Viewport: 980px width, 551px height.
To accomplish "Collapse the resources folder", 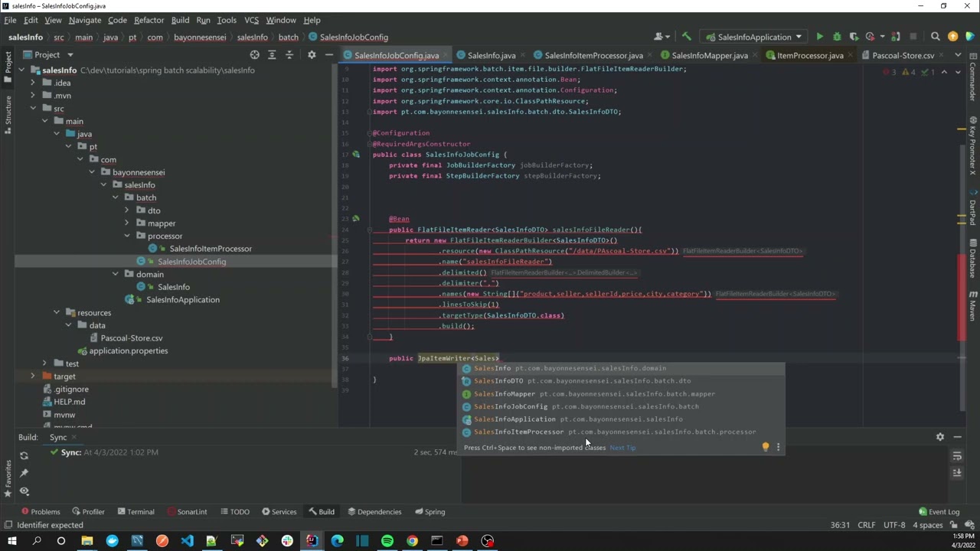I will click(x=57, y=312).
